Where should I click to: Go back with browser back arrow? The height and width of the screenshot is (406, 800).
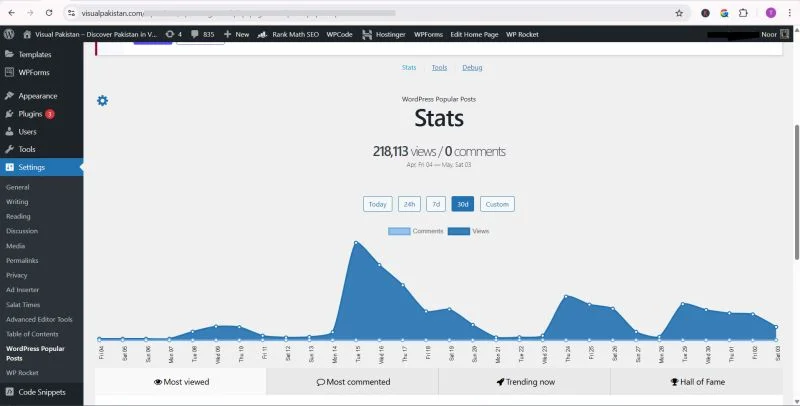coord(12,13)
